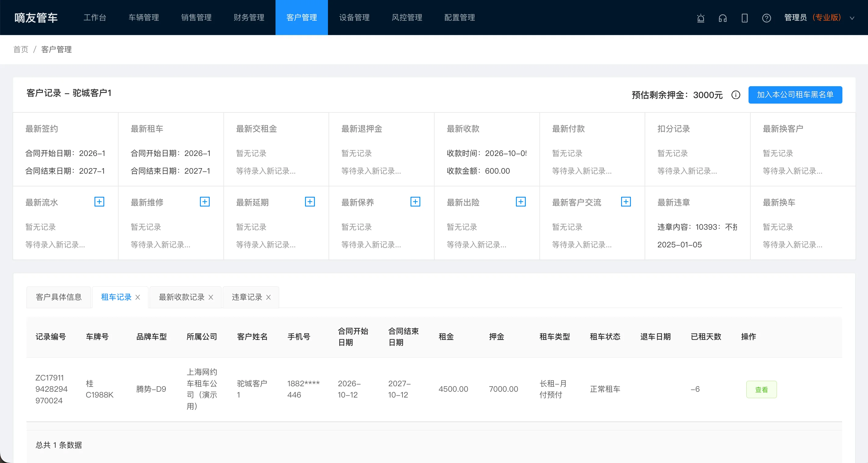
Task: Add a new 最新保养 record
Action: tap(415, 202)
